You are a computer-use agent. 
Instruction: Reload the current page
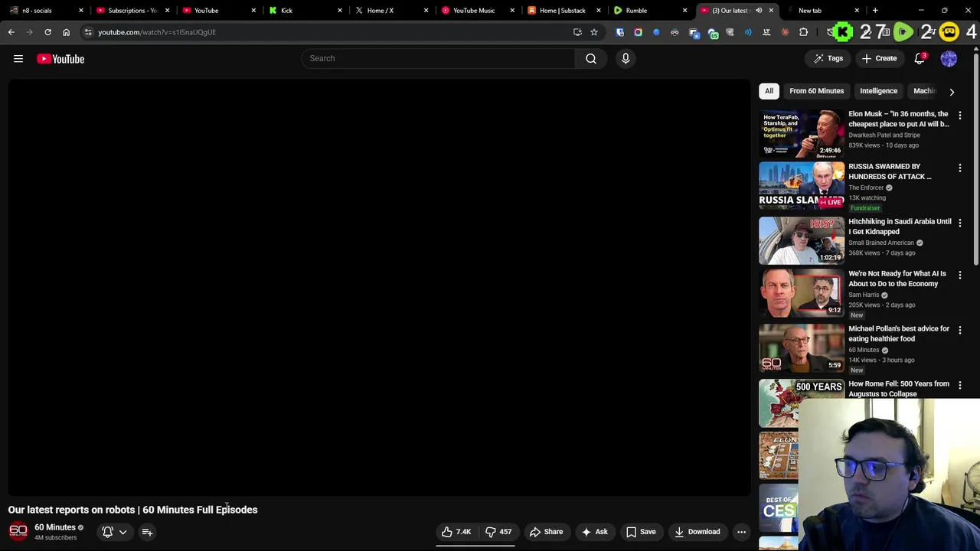pos(47,32)
